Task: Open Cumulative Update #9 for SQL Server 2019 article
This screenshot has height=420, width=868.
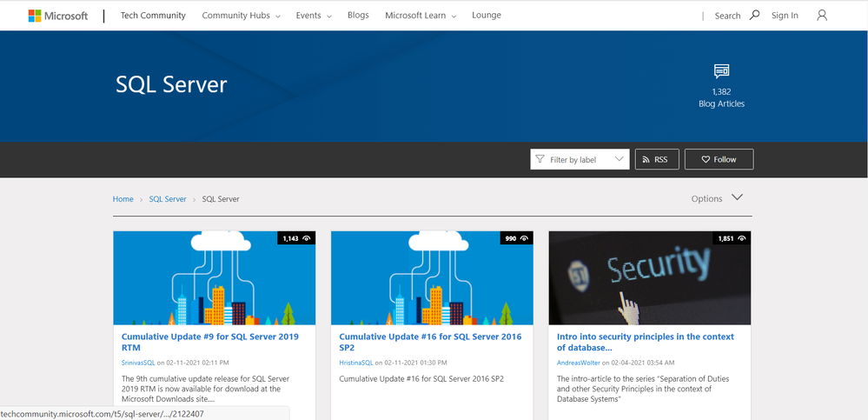Action: click(x=210, y=342)
